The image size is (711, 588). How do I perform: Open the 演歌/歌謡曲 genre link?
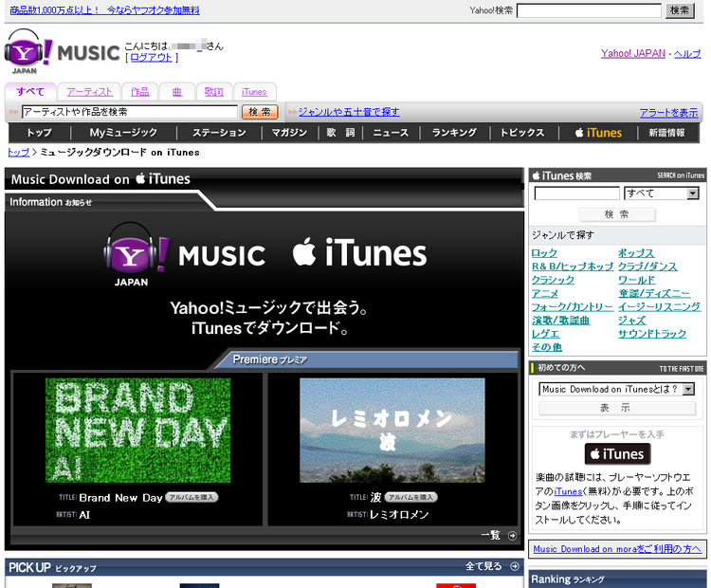(x=560, y=321)
